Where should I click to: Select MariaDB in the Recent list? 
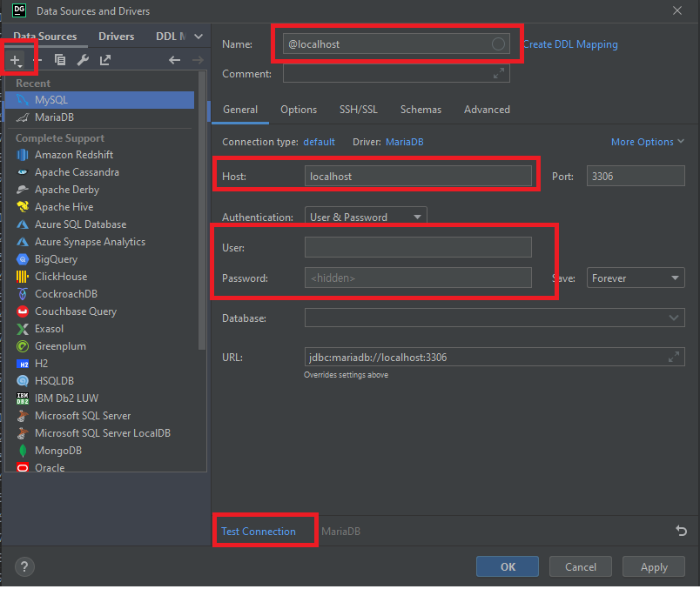pos(100,117)
